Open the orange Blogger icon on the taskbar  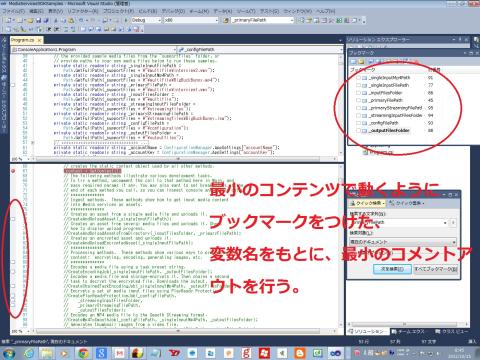click(300, 353)
